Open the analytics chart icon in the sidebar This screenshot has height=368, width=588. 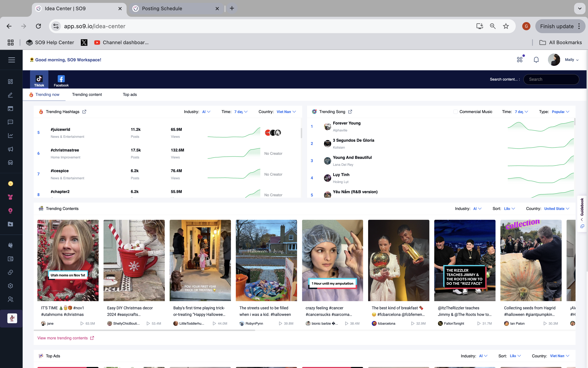[10, 136]
